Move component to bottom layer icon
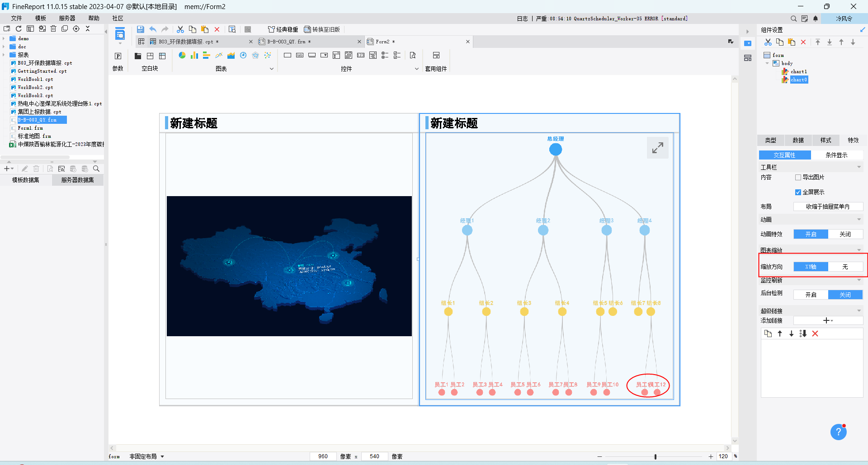This screenshot has height=465, width=868. point(830,42)
